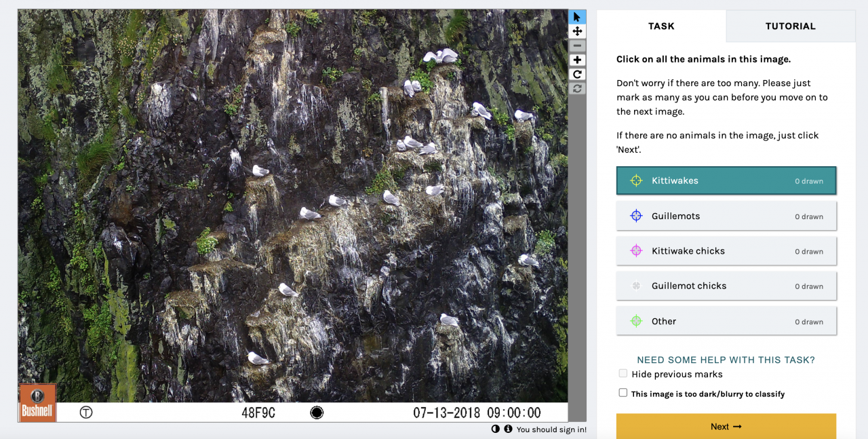Viewport: 868px width, 439px height.
Task: Click the Bushnell logo on the photo
Action: click(x=37, y=404)
